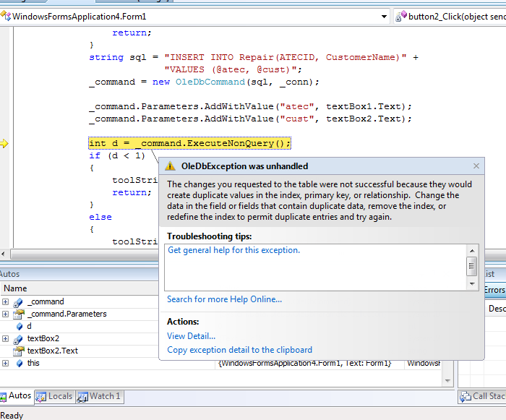
Task: Click the button2_Click method icon
Action: pos(400,16)
